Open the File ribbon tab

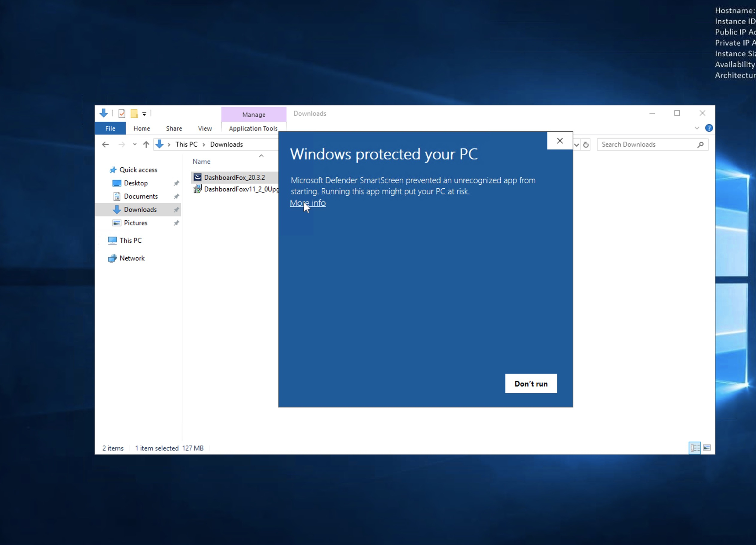110,128
